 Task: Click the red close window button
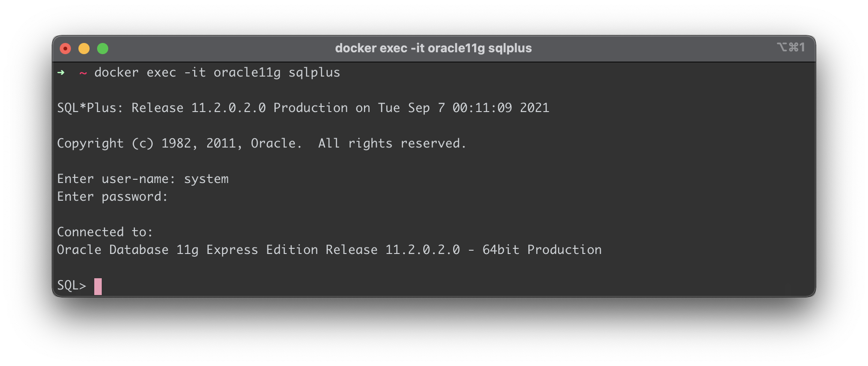pyautogui.click(x=65, y=49)
